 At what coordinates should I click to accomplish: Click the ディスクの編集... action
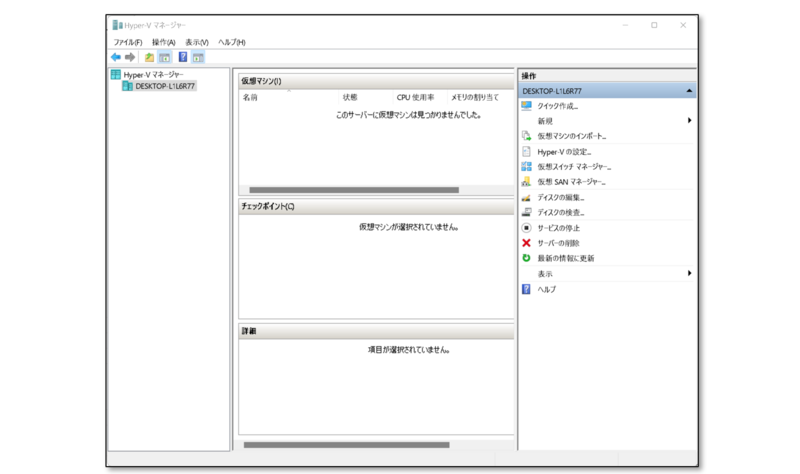click(561, 197)
